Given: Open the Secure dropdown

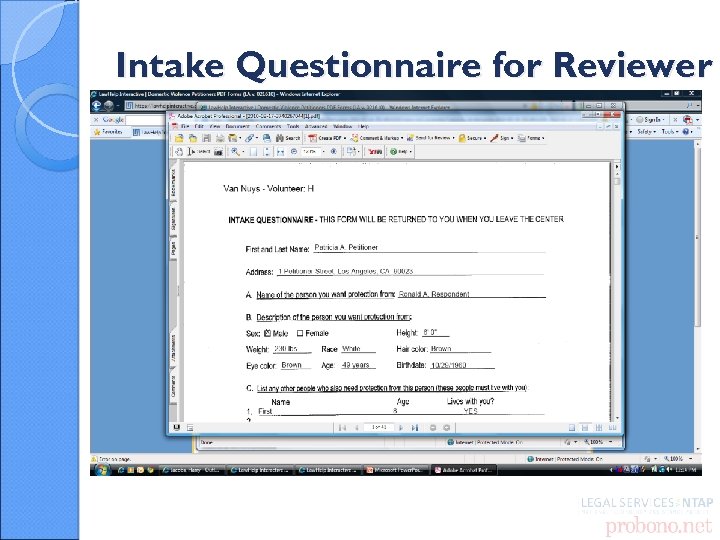Looking at the screenshot, I should (x=472, y=138).
